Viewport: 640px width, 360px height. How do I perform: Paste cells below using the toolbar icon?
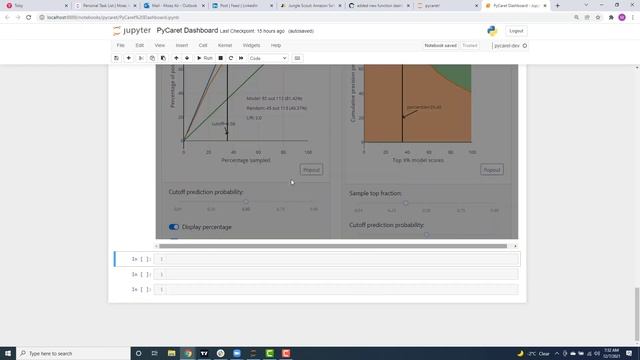pyautogui.click(x=163, y=58)
